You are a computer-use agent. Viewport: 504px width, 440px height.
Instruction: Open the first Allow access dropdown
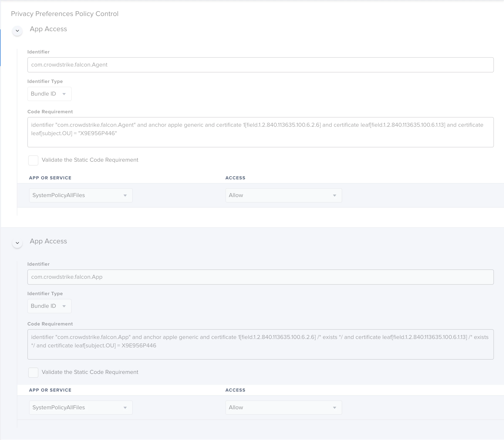[x=283, y=195]
